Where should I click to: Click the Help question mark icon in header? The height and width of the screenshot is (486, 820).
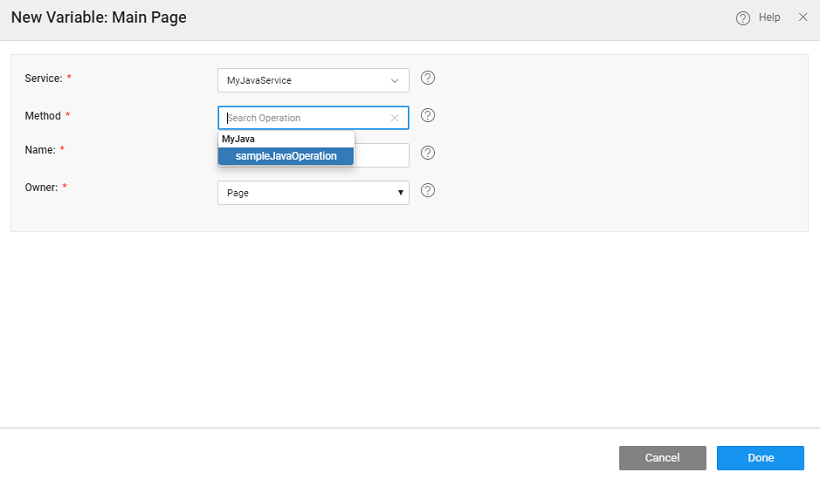pyautogui.click(x=743, y=18)
